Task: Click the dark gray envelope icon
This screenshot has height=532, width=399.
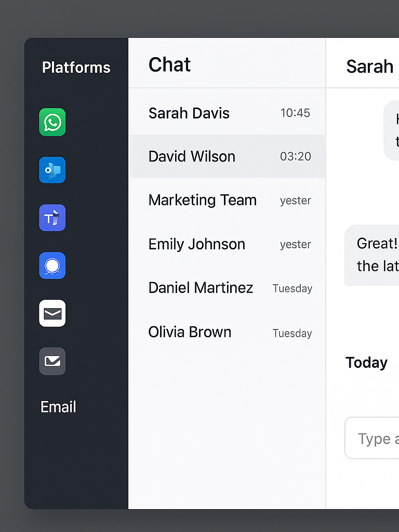Action: [x=52, y=361]
